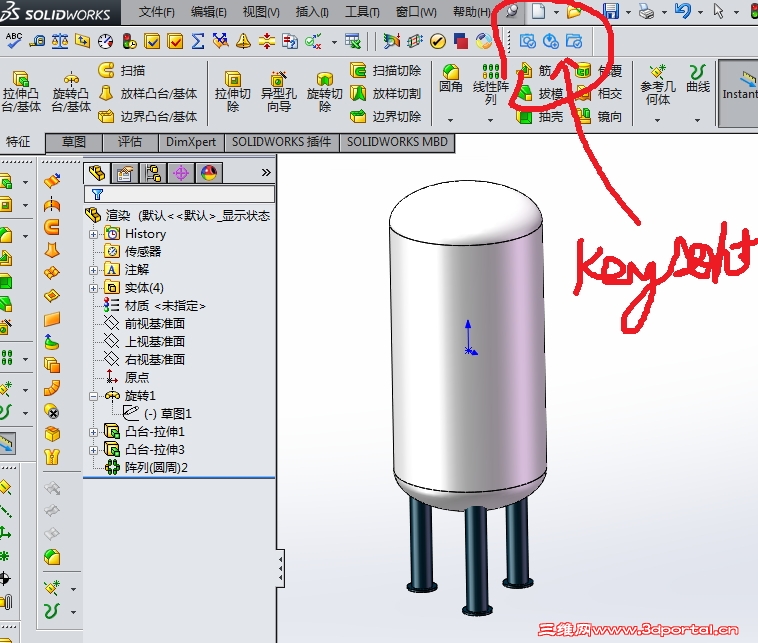
Task: Select the 特征 tab
Action: coord(18,142)
